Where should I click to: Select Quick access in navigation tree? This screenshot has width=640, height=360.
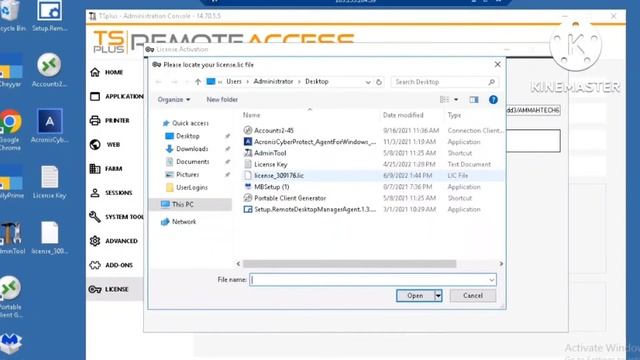tap(190, 123)
